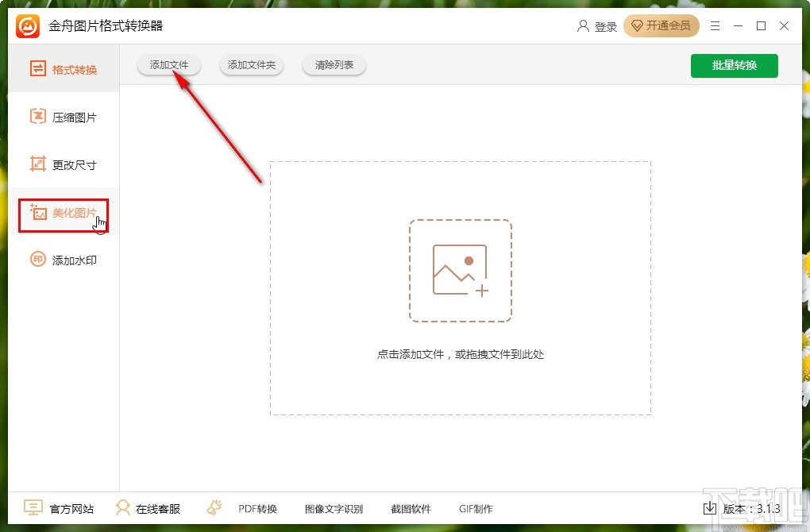Open the 美化图片 beautify tool
Screen dimensions: 810x532
[x=62, y=213]
